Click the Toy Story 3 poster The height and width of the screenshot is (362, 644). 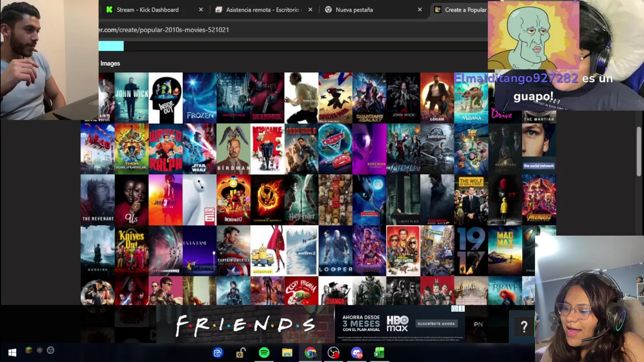point(471,149)
